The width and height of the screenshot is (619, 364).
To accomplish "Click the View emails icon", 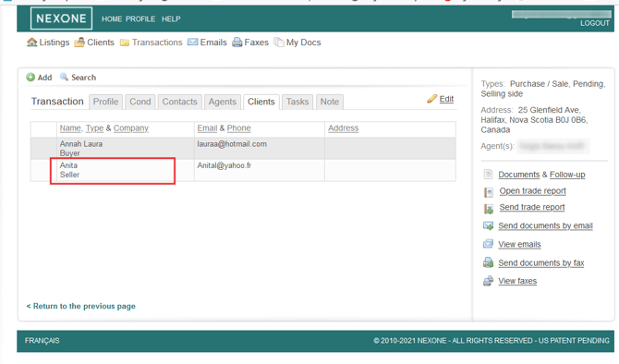I will tap(489, 244).
